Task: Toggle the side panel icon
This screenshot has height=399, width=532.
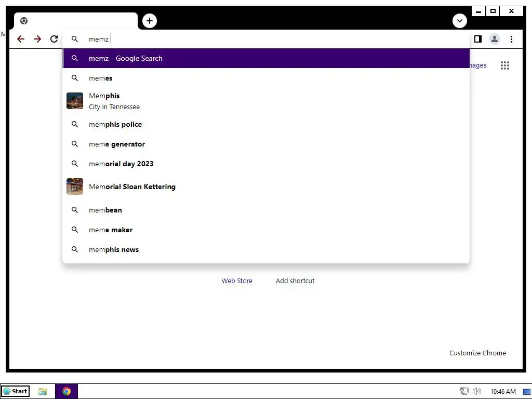Action: 478,39
